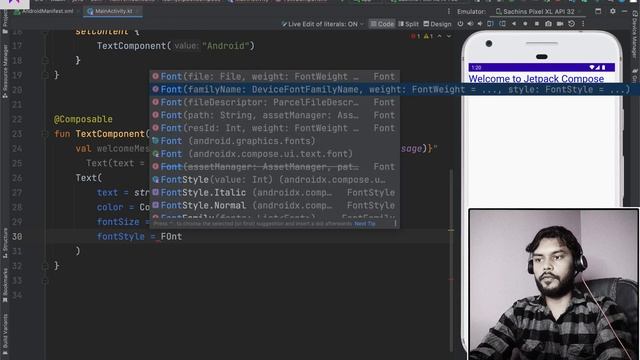Start emulator screen recording icon
This screenshot has height=360, width=640.
pyautogui.click(x=560, y=24)
